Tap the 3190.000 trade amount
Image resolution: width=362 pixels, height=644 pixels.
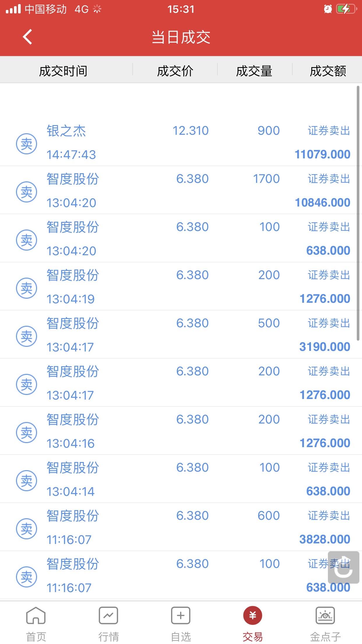coord(325,347)
